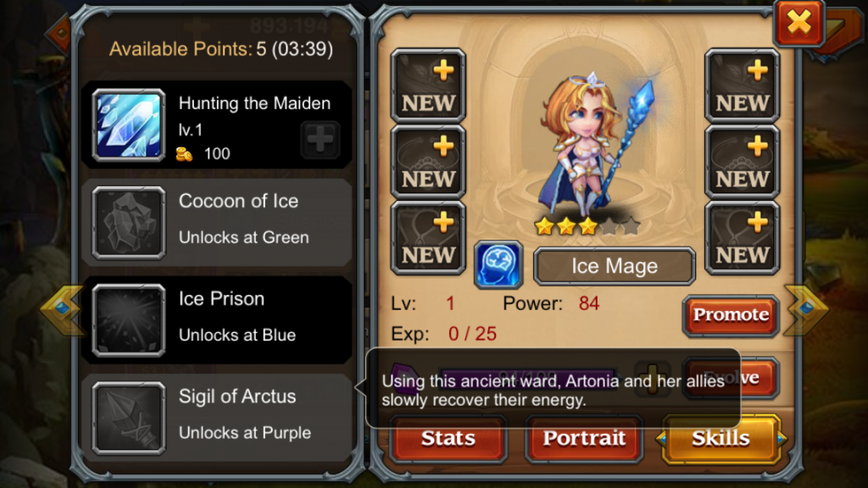Tap the locked Ice Prison skill icon
Screen dimensions: 868x488
click(x=129, y=320)
